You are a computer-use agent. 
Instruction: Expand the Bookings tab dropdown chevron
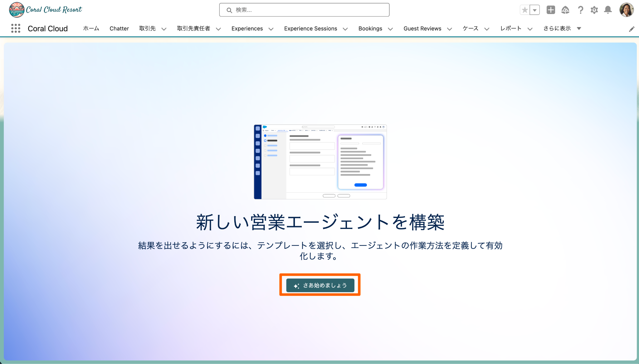[390, 29]
